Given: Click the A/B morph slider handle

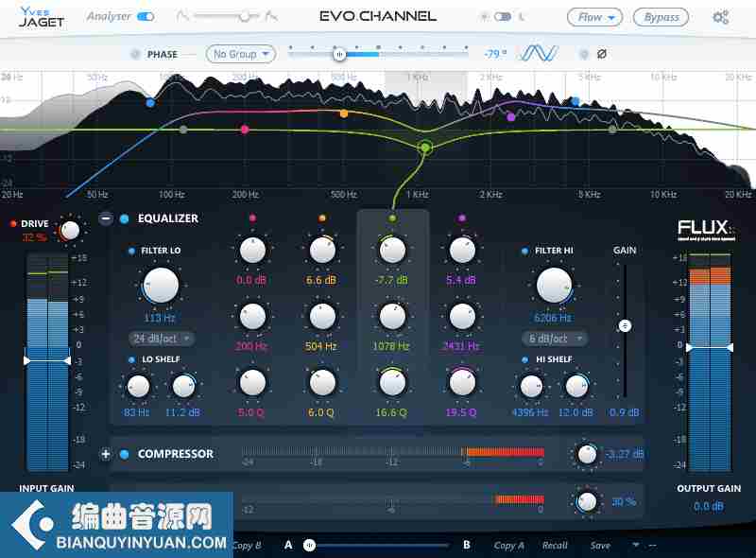Looking at the screenshot, I should click(310, 546).
